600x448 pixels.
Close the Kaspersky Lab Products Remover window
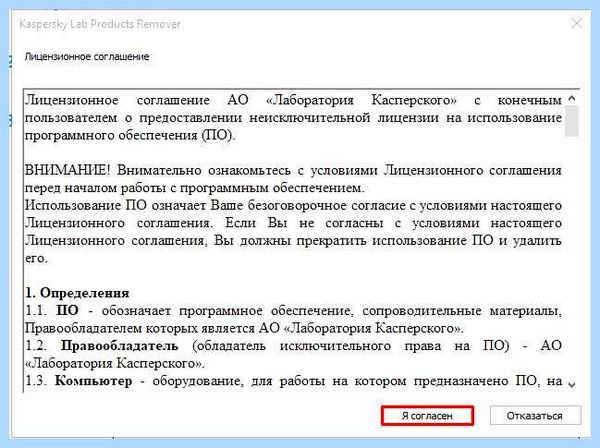[x=576, y=24]
